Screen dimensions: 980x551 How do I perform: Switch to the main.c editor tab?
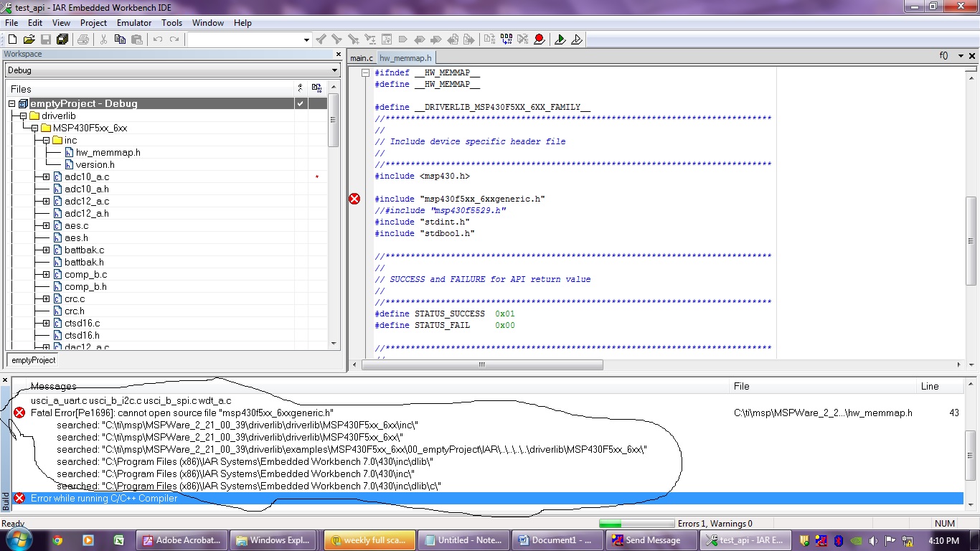pyautogui.click(x=362, y=58)
